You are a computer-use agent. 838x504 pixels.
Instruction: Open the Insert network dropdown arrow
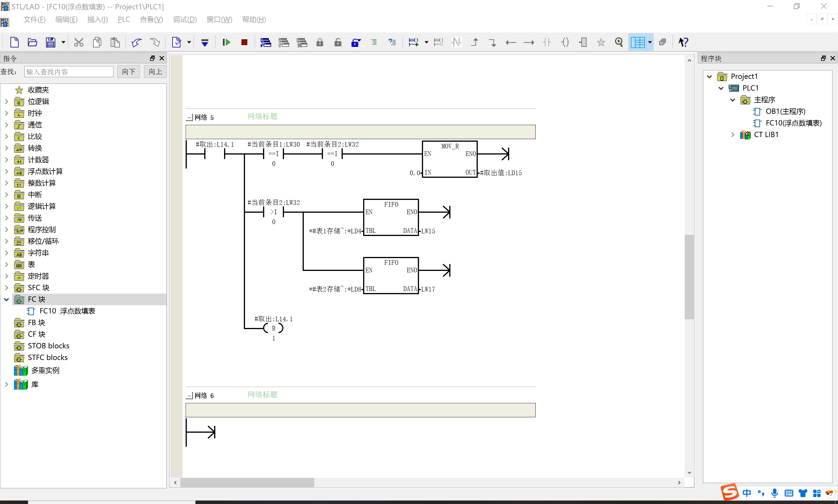[427, 42]
